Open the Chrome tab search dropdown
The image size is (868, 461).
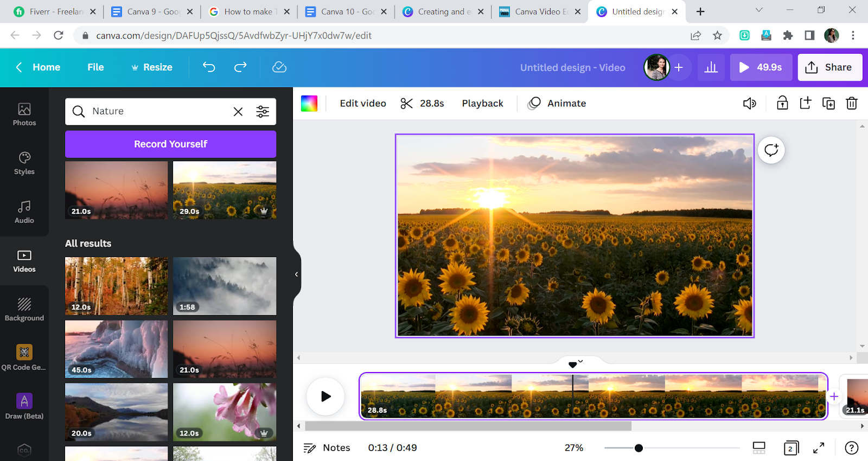pos(759,10)
